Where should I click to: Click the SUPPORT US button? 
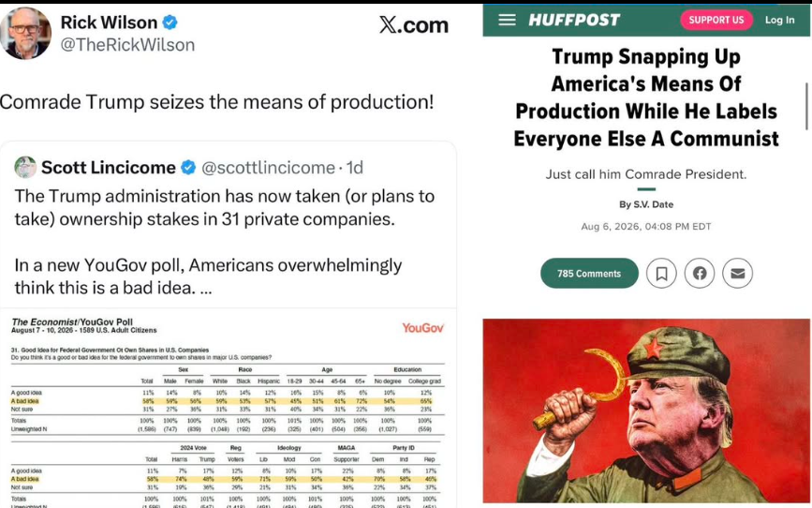[716, 20]
